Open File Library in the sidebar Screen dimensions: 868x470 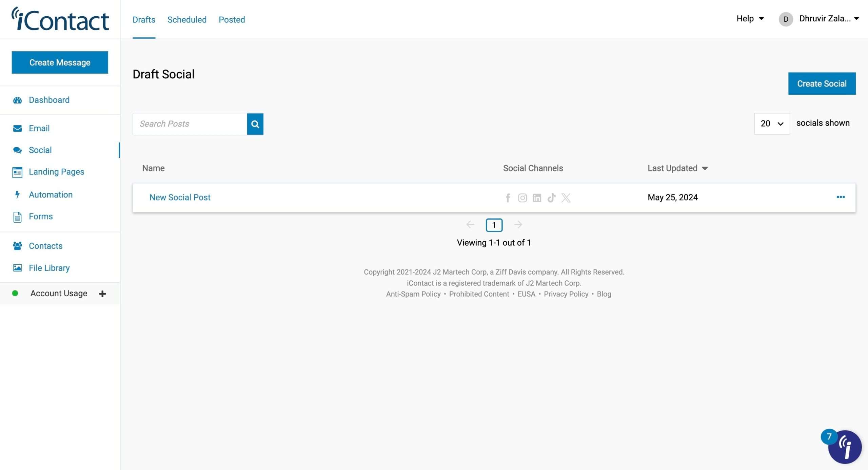(49, 268)
